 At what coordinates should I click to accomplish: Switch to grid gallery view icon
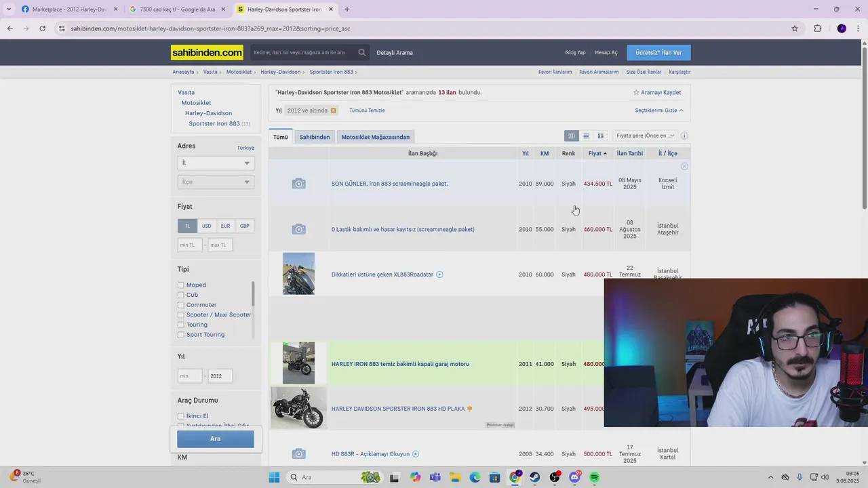600,136
